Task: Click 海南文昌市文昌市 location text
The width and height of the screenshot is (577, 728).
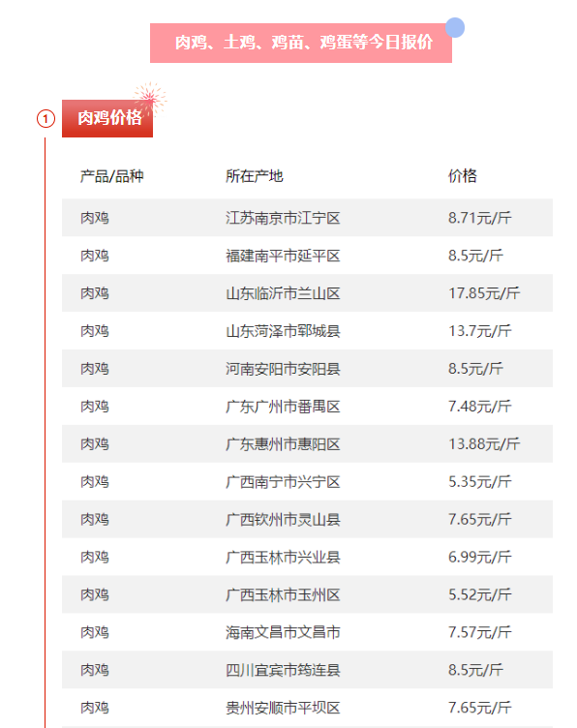Action: click(x=283, y=632)
